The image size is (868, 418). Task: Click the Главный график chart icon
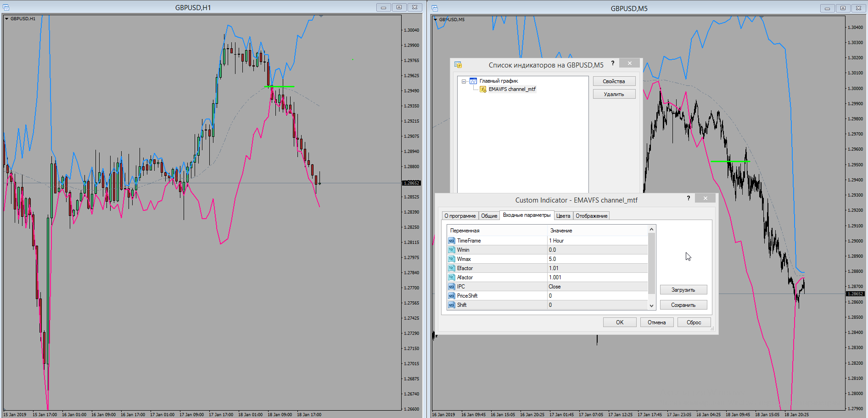473,81
